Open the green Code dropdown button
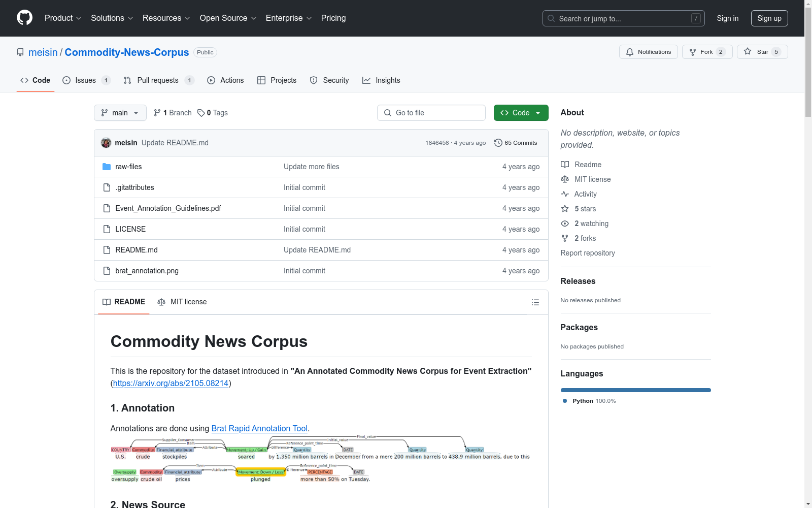Screen dimensions: 812x508 tap(521, 113)
